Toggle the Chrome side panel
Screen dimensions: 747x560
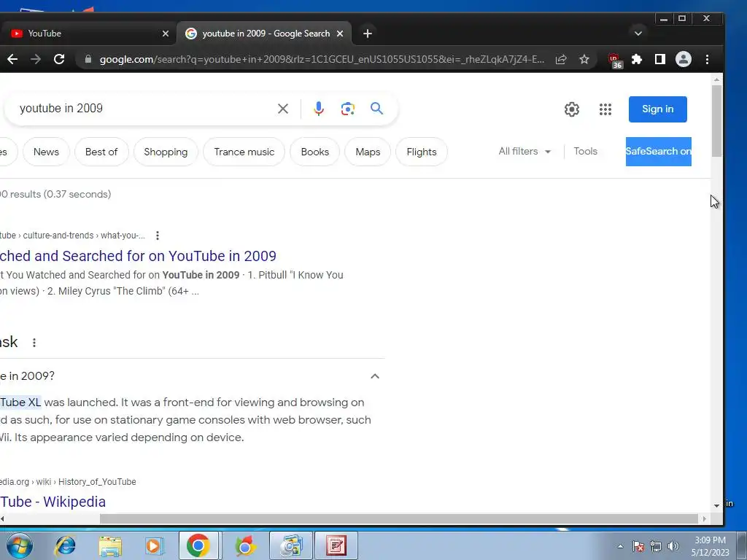click(659, 59)
